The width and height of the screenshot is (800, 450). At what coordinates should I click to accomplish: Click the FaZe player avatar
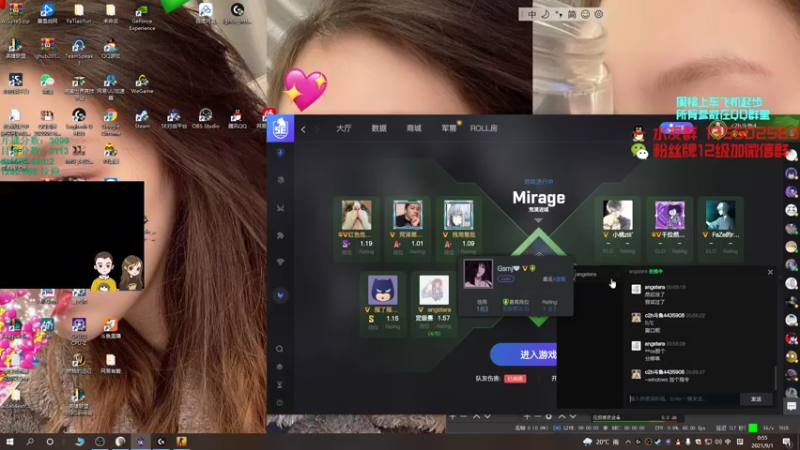pos(720,215)
